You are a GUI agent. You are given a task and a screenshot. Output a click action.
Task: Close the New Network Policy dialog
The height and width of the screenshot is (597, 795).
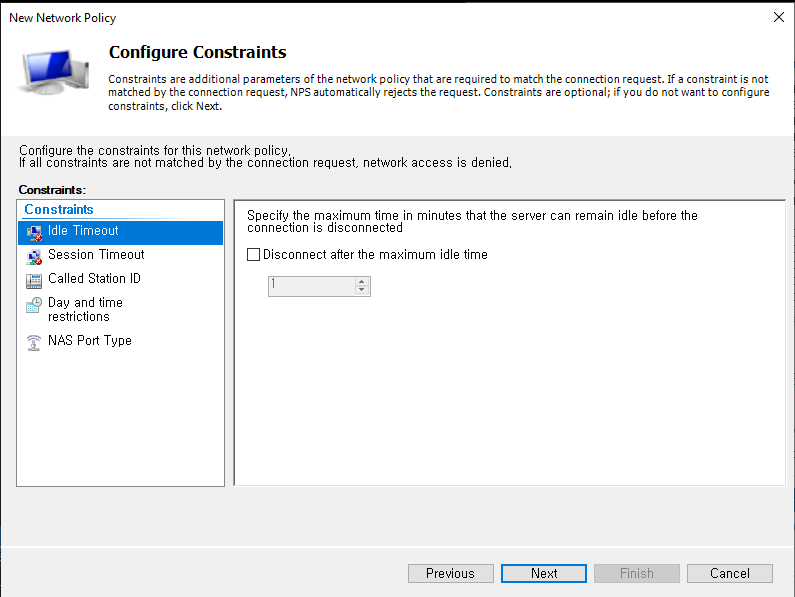pyautogui.click(x=779, y=17)
